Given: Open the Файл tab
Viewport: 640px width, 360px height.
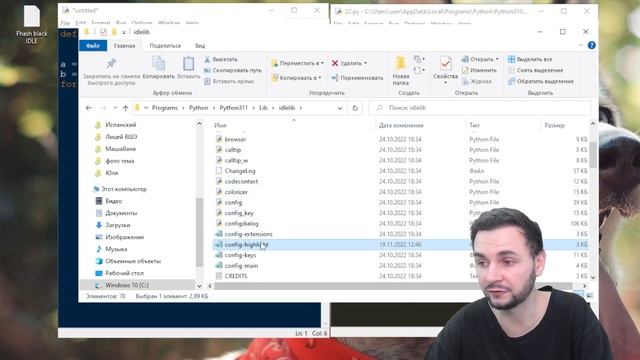Looking at the screenshot, I should tap(93, 46).
